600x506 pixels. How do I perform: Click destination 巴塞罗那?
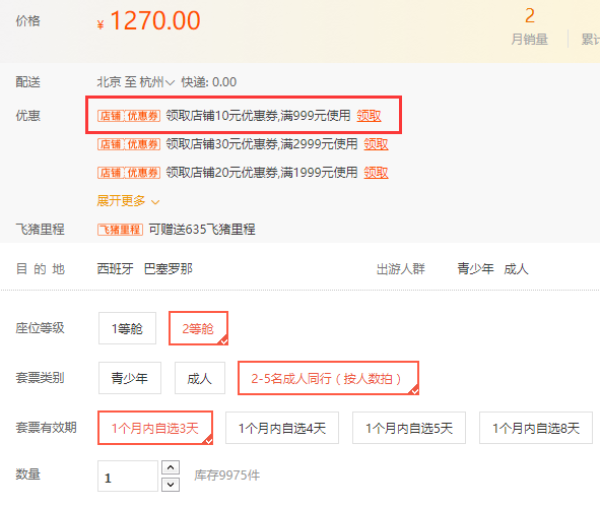point(168,269)
